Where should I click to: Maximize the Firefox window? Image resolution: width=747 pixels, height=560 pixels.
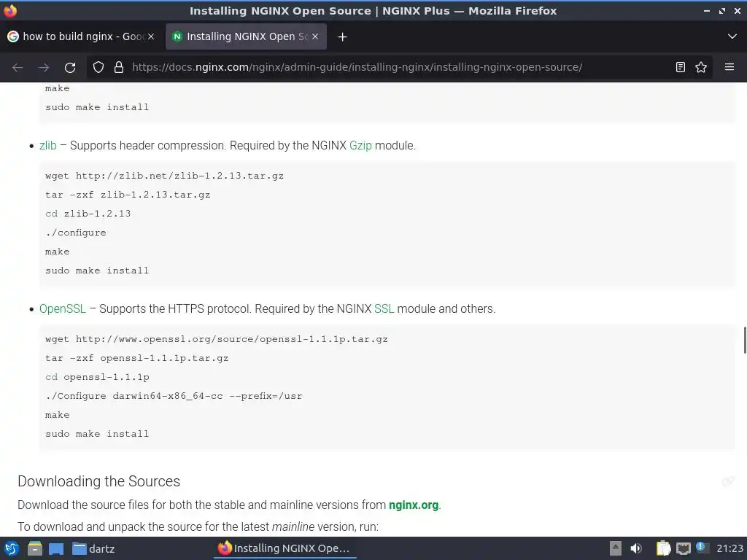pyautogui.click(x=722, y=10)
